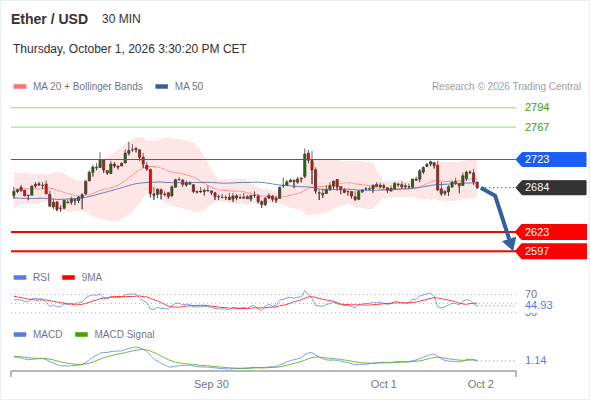Click the 2767 resistance level label

pyautogui.click(x=537, y=127)
